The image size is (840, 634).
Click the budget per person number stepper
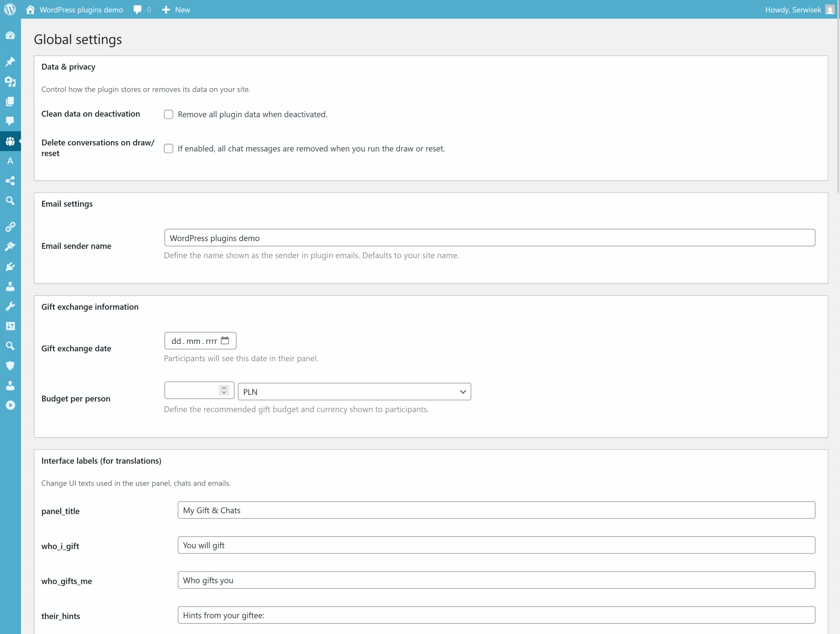[224, 390]
